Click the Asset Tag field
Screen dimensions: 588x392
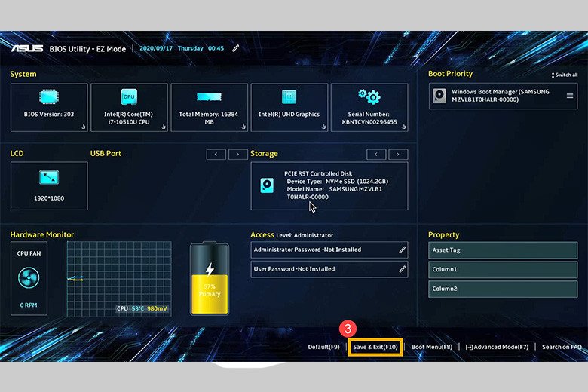tap(503, 250)
